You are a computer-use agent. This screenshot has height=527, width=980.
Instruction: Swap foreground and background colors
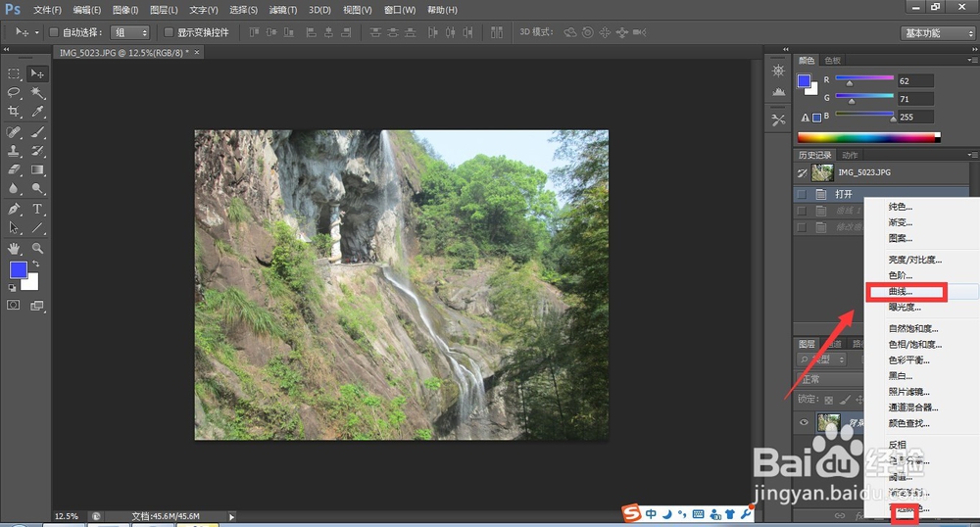click(36, 263)
